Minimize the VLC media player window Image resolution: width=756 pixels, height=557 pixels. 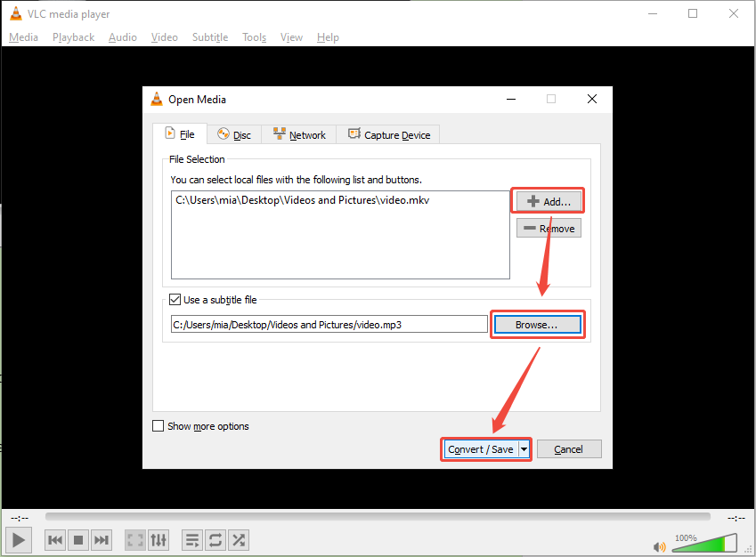(653, 13)
